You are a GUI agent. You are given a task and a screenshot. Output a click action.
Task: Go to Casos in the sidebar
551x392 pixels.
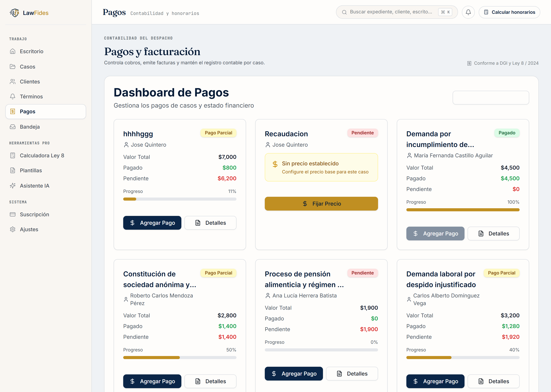[46, 67]
